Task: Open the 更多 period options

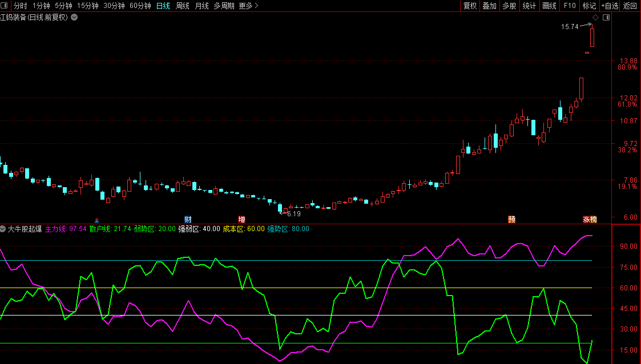Action: (248, 6)
